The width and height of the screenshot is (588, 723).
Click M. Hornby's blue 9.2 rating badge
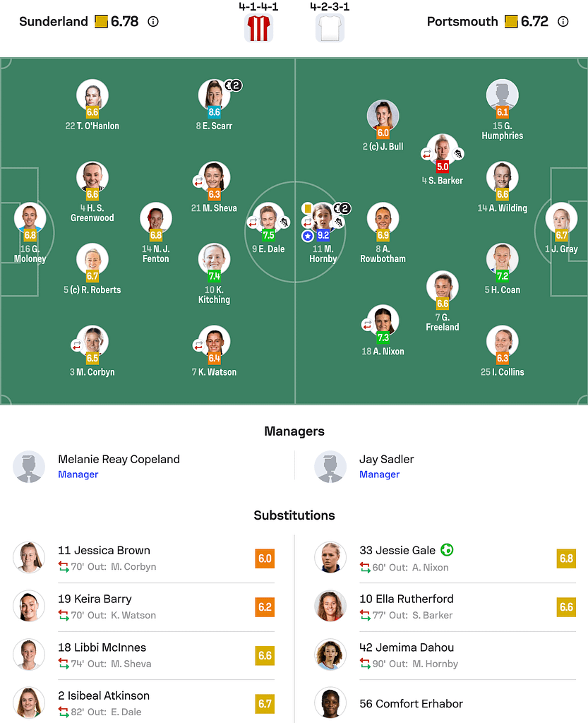[323, 234]
